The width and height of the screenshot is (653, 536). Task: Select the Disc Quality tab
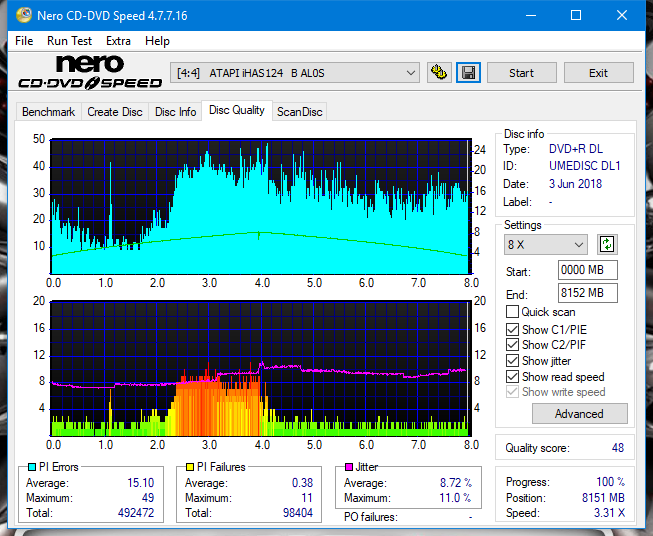tap(237, 110)
